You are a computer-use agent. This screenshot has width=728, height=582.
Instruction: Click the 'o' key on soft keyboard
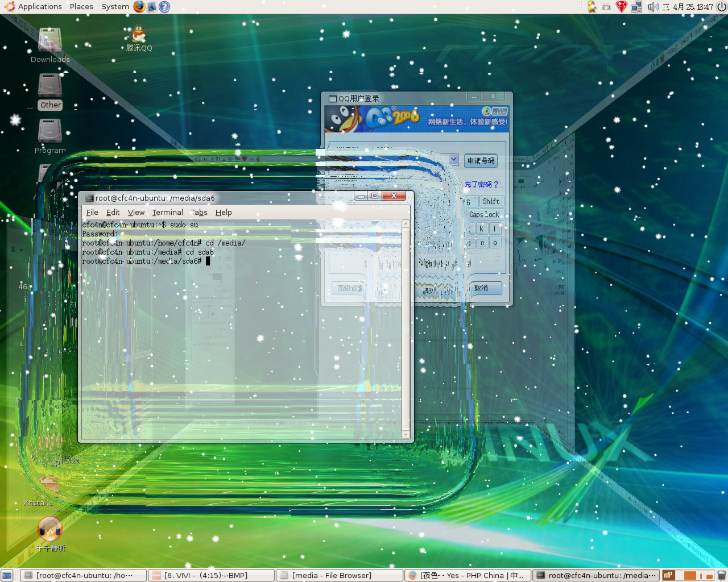(x=495, y=243)
